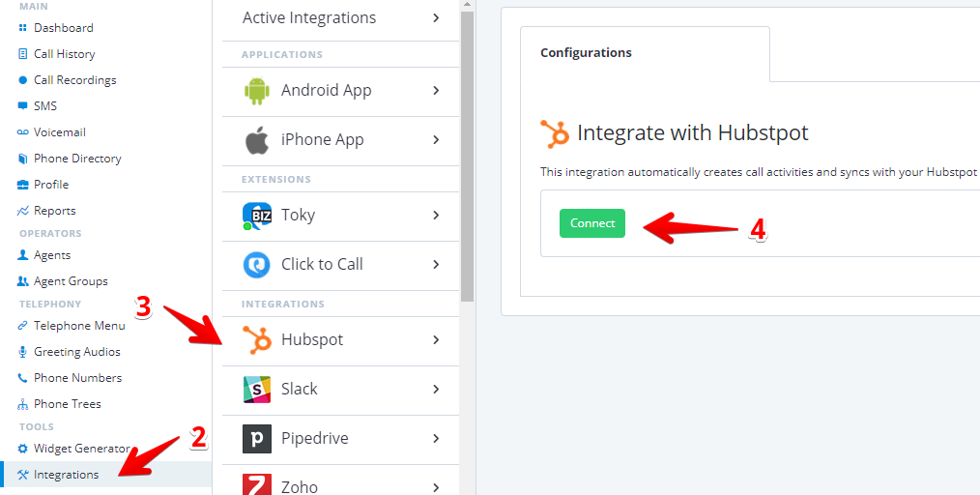Click the Android App robot icon
Viewport: 980px width, 495px height.
click(256, 91)
